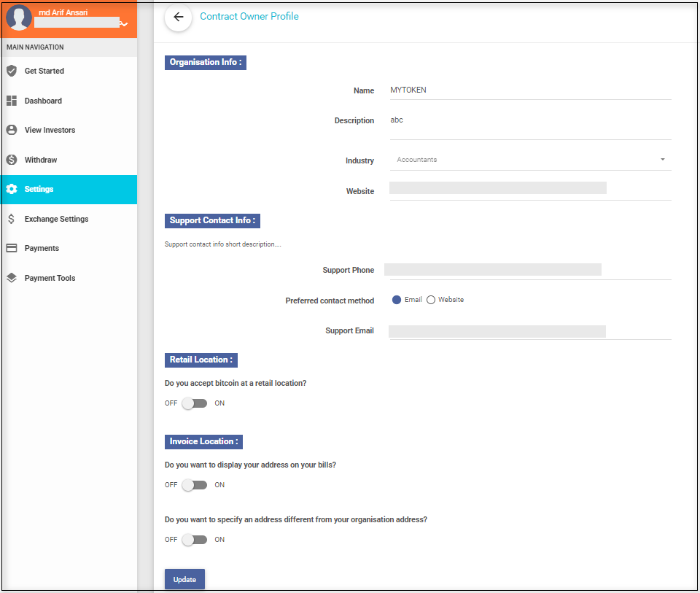Click the Withdraw dollar coin icon
The height and width of the screenshot is (593, 700).
[11, 160]
